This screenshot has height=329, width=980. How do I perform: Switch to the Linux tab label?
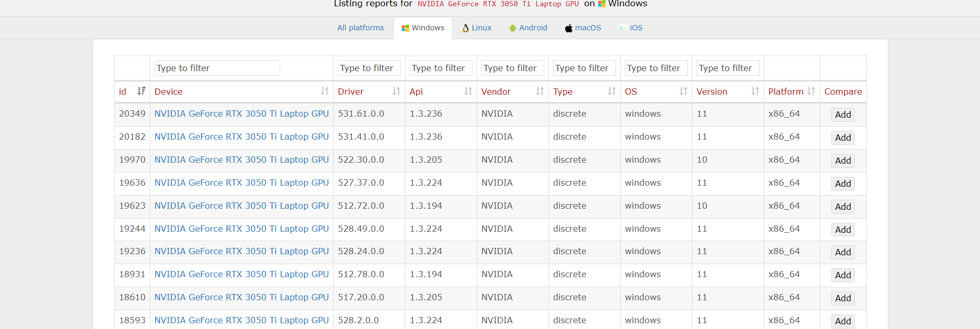tap(481, 28)
